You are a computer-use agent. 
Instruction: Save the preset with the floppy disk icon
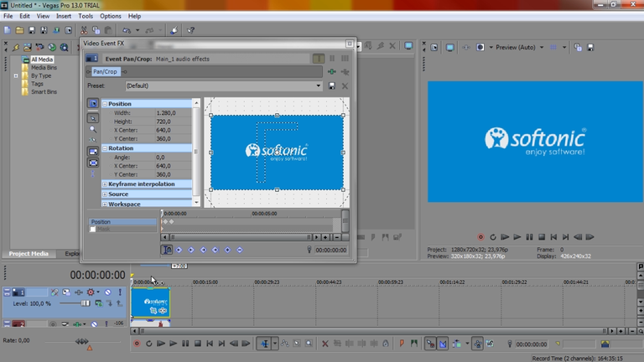332,85
